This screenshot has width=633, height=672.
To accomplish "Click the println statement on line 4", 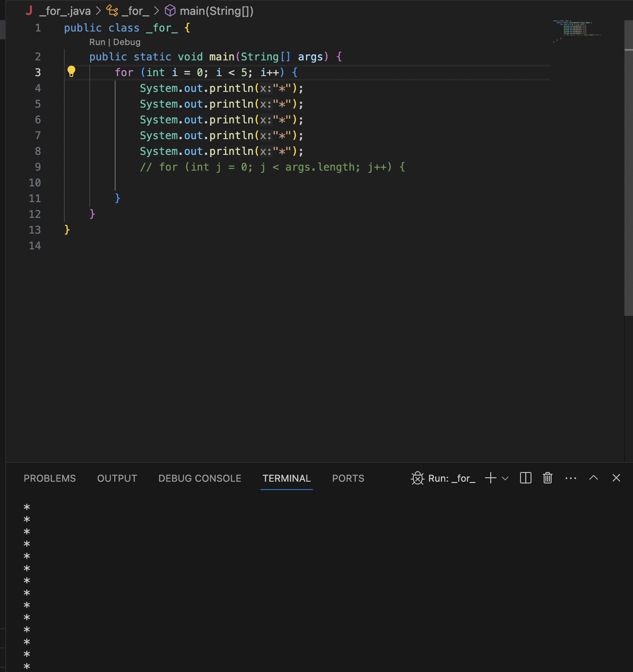I will coord(222,88).
